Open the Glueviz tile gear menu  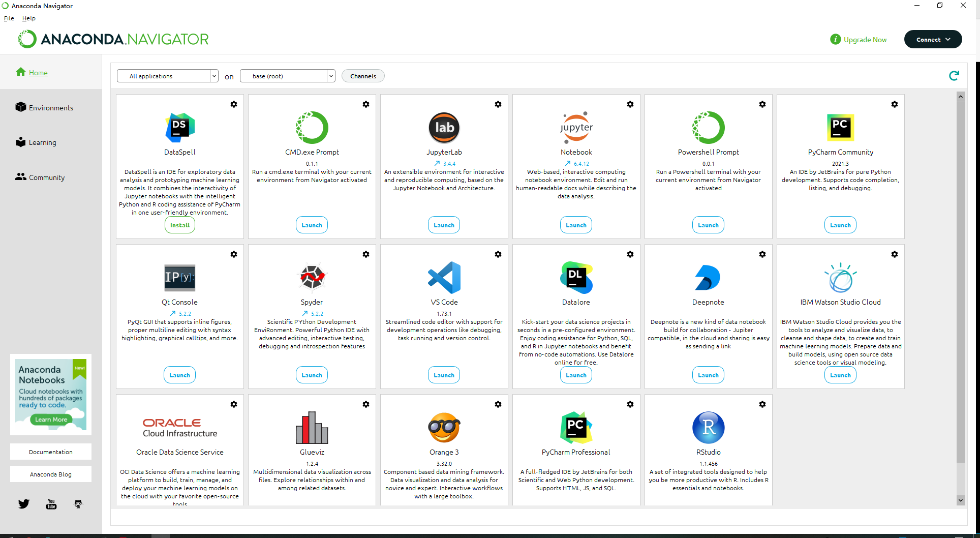click(x=366, y=404)
